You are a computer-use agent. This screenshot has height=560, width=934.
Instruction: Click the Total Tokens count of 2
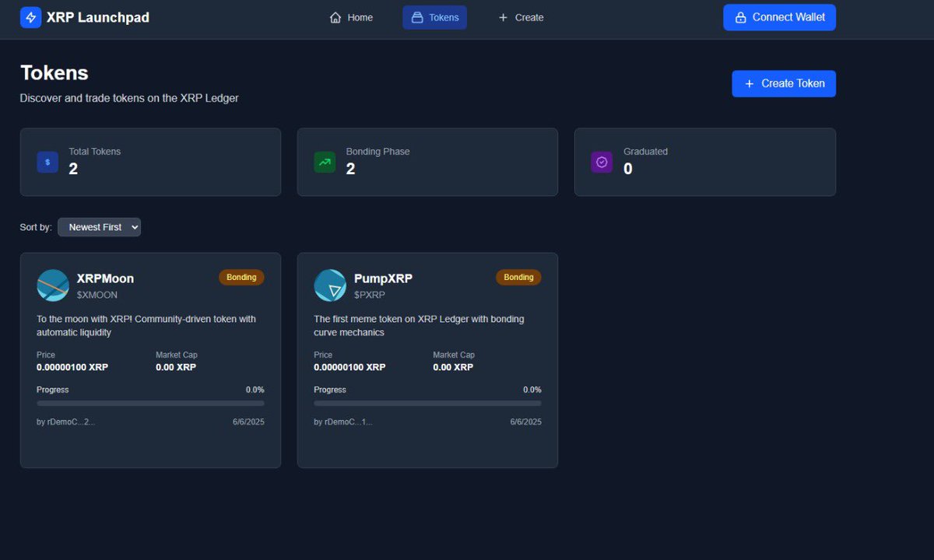(x=73, y=168)
